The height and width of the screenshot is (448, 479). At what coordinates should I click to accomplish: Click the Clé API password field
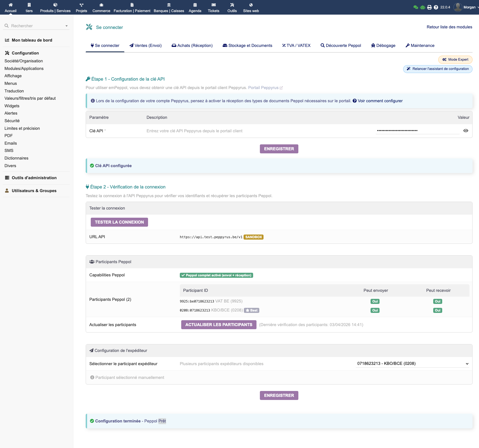coord(417,131)
